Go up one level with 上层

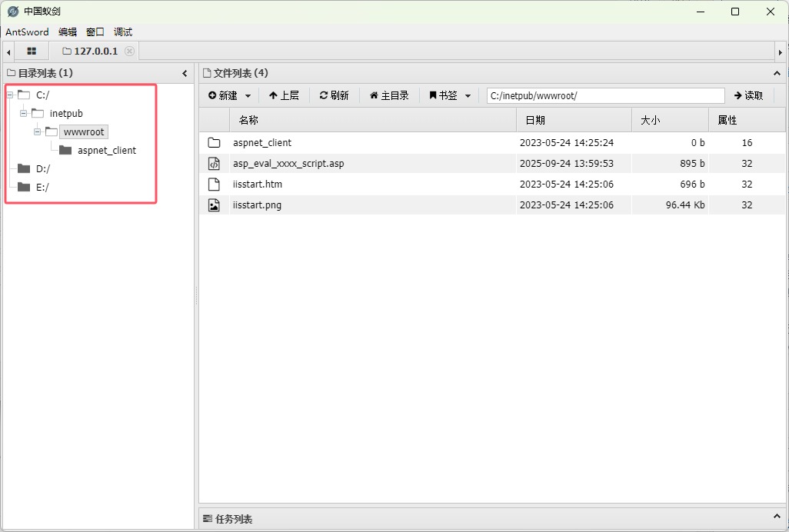(x=284, y=95)
